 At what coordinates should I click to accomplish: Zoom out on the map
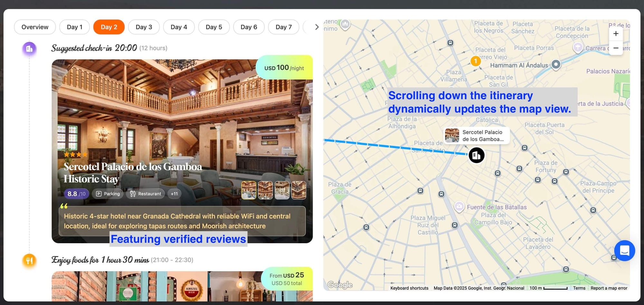point(616,48)
